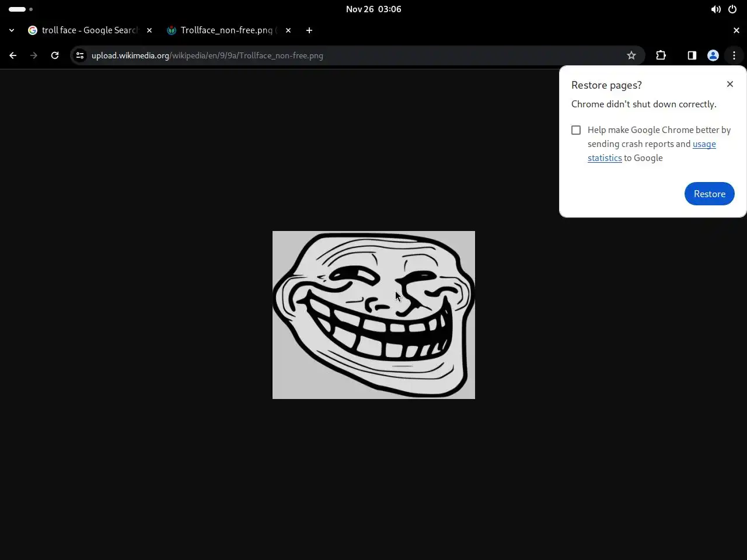Open Chrome's three-dot menu
The image size is (747, 560).
(x=734, y=55)
